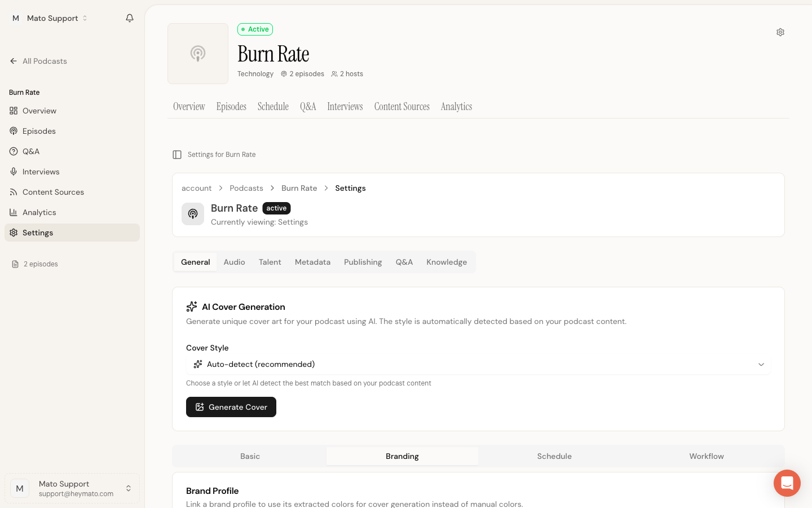812x508 pixels.
Task: Open Overview in the sidebar
Action: tap(72, 111)
